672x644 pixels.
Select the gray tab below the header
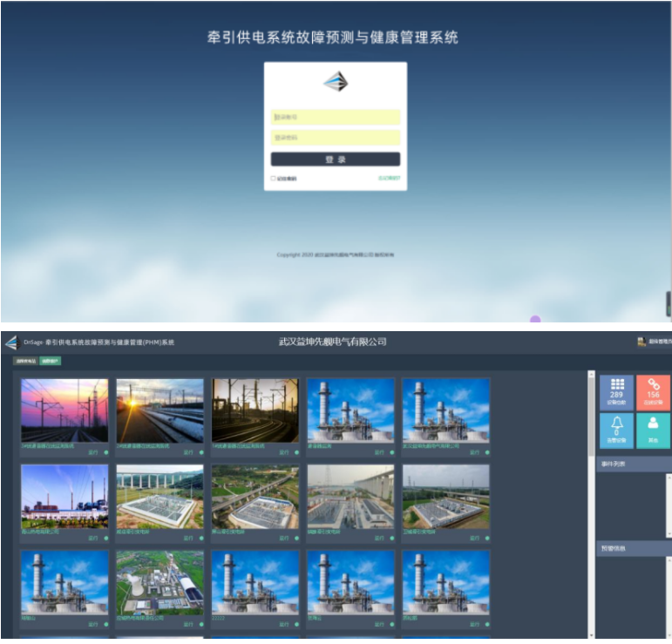[x=25, y=361]
